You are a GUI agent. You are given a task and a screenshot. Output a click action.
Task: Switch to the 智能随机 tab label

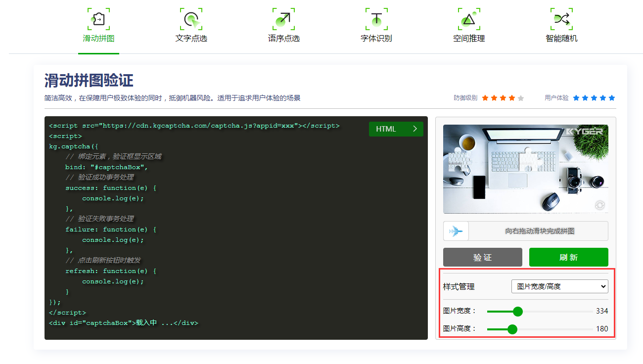coord(561,39)
